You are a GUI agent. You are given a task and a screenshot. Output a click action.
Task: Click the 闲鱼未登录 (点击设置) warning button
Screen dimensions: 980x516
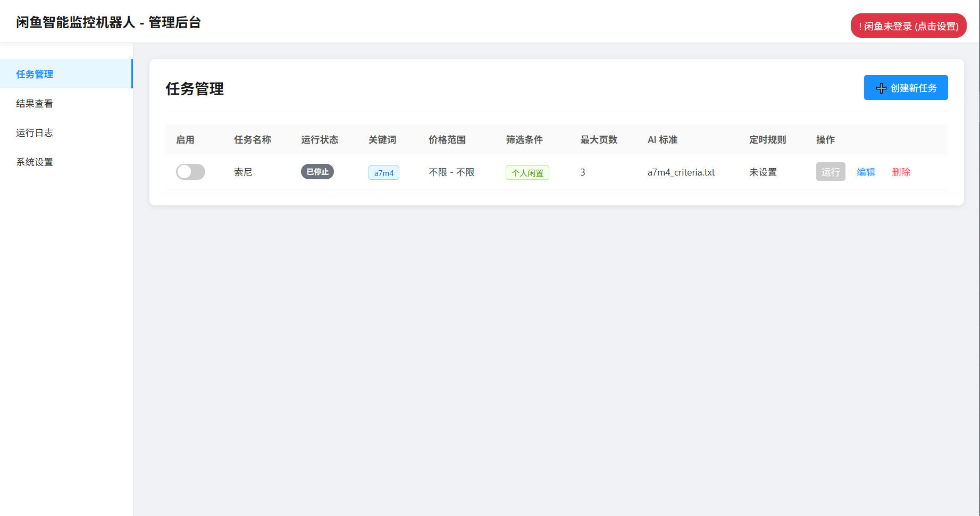[x=908, y=26]
